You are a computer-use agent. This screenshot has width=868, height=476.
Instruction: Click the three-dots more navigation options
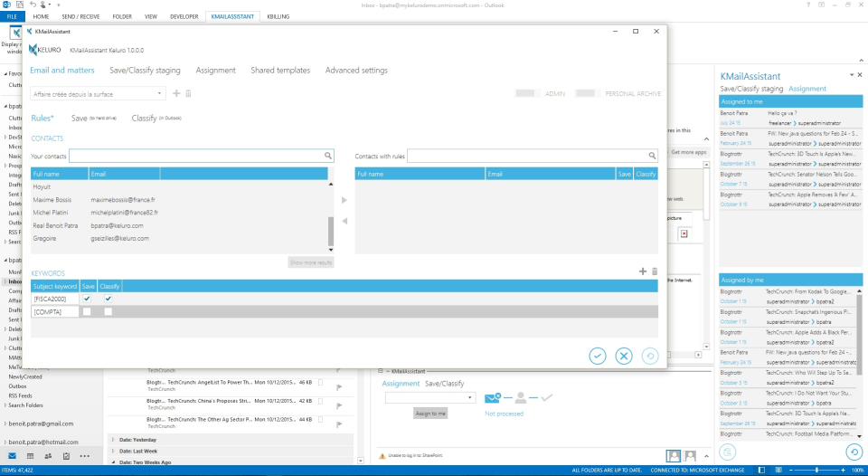click(x=85, y=456)
